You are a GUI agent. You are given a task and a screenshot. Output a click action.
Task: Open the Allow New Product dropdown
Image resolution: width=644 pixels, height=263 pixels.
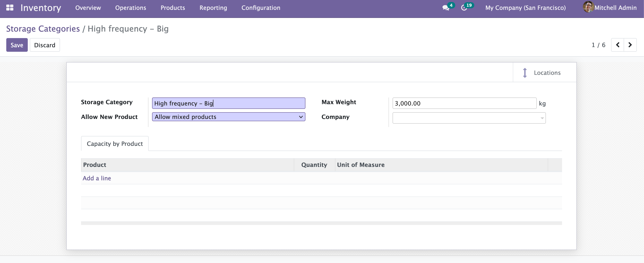coord(228,117)
